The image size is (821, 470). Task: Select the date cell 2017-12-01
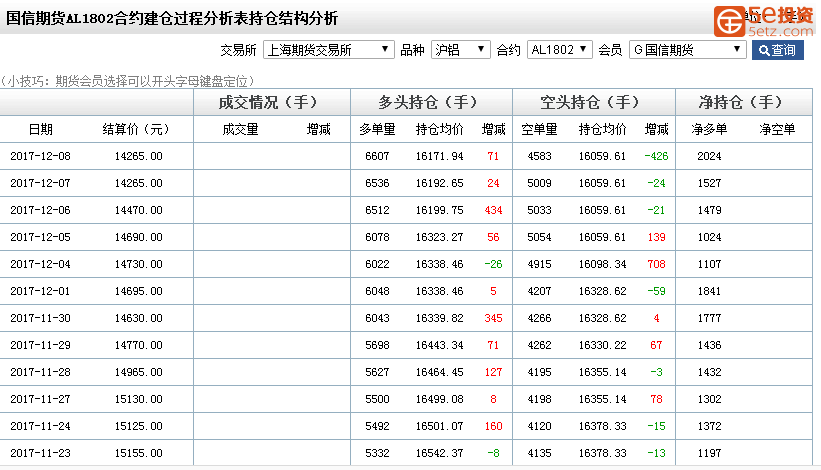[x=40, y=291]
